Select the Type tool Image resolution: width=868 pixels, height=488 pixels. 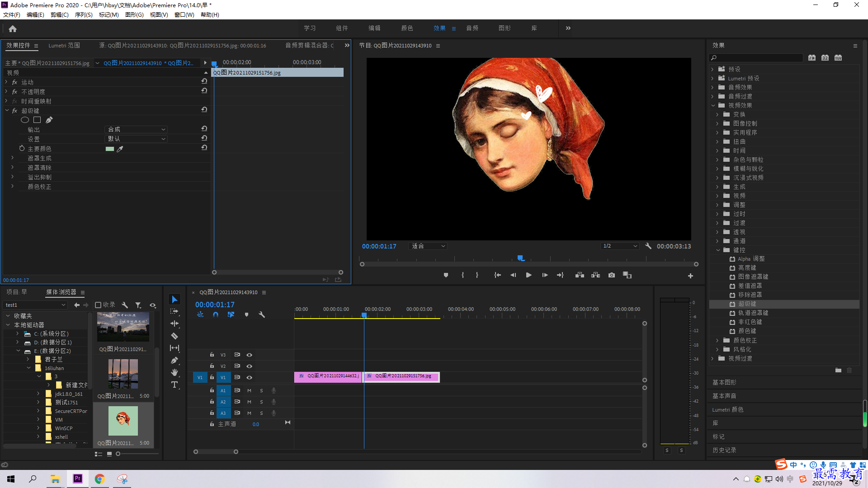[175, 385]
